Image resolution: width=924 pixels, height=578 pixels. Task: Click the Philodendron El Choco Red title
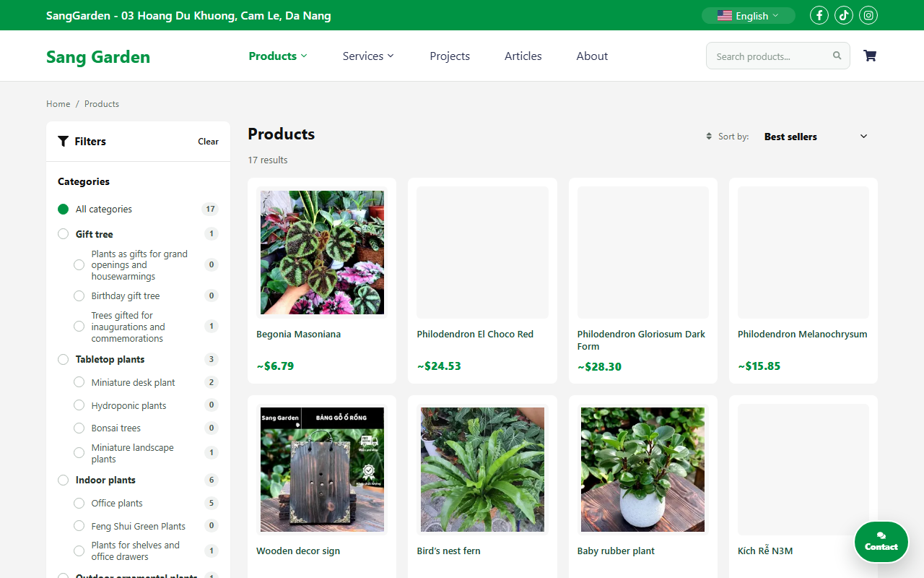pos(475,335)
